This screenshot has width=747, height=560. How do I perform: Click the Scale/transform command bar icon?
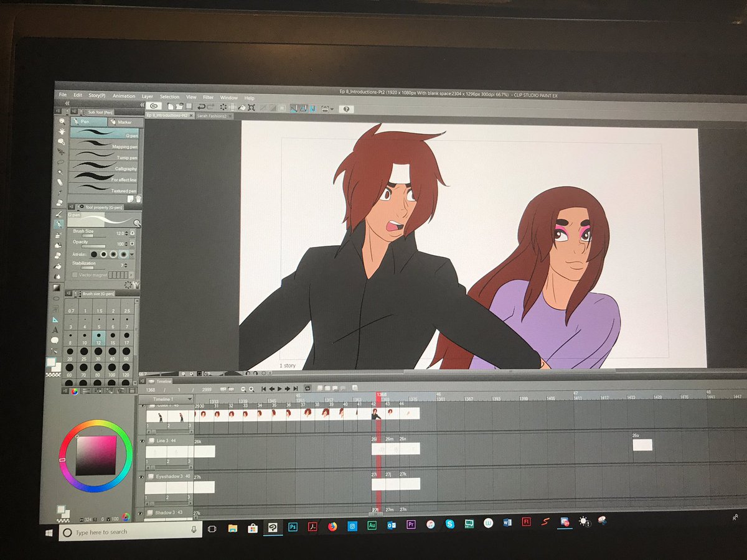click(251, 107)
